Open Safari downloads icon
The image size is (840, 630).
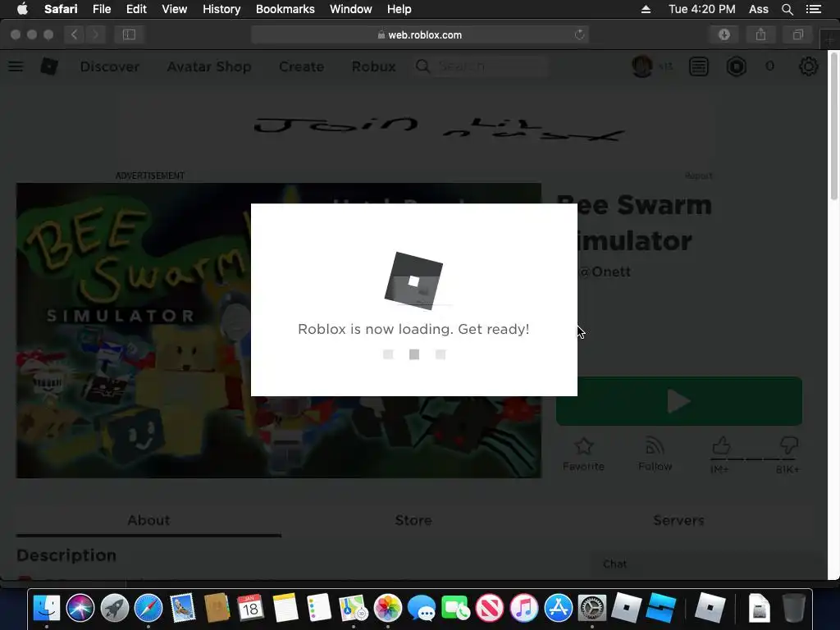(x=724, y=34)
